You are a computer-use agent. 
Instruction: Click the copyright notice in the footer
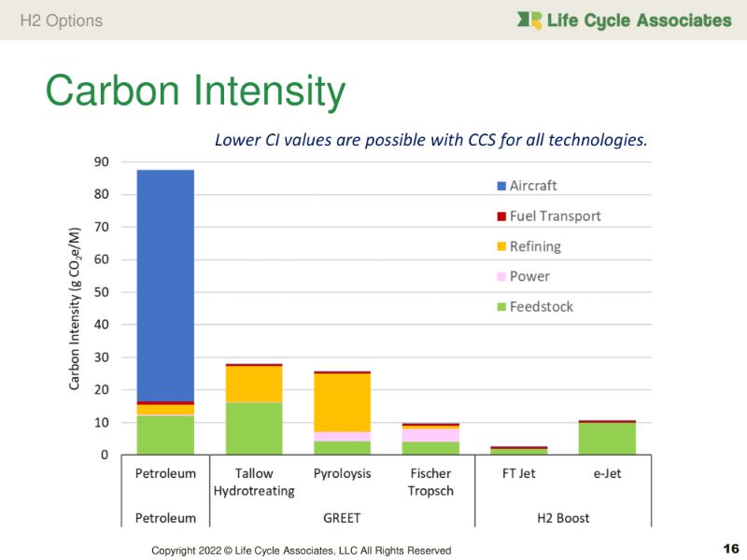click(302, 551)
